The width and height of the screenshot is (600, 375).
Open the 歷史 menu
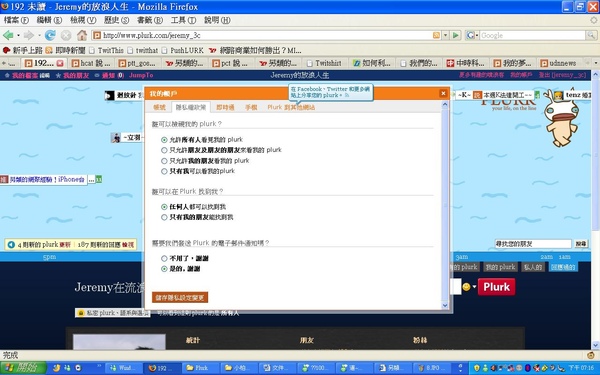click(116, 20)
